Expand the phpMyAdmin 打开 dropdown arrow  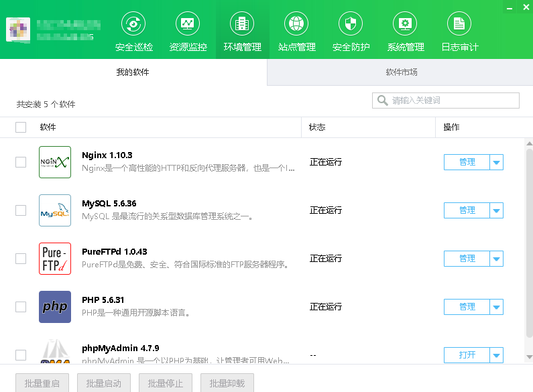(496, 355)
